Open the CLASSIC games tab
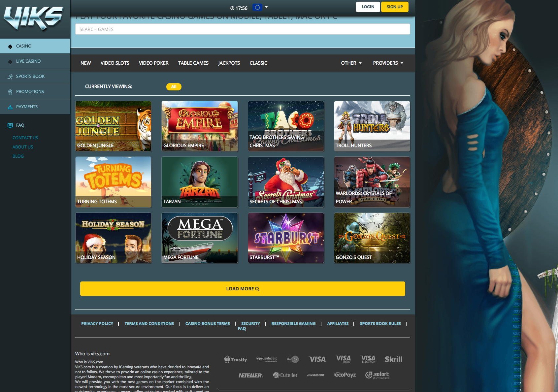558x392 pixels. [258, 63]
